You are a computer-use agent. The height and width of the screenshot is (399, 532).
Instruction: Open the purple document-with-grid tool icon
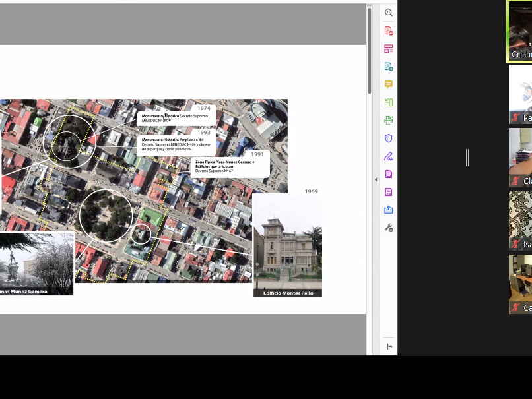click(389, 192)
